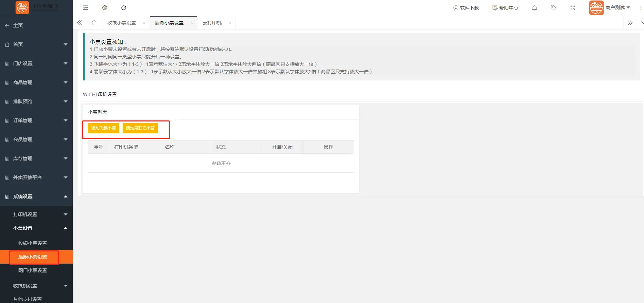The height and width of the screenshot is (303, 644).
Task: Expand 订单管理 dropdown arrow
Action: [66, 120]
